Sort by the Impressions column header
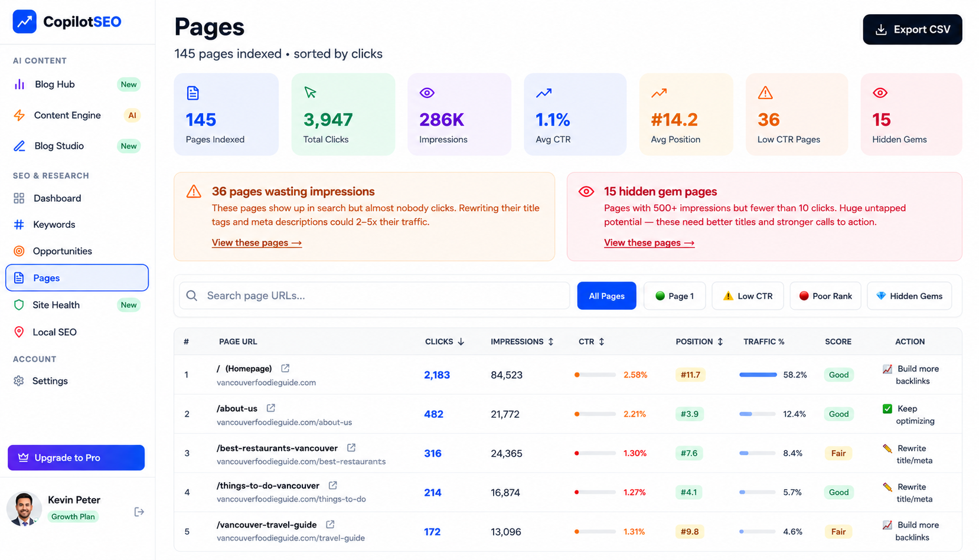979x560 pixels. tap(522, 342)
